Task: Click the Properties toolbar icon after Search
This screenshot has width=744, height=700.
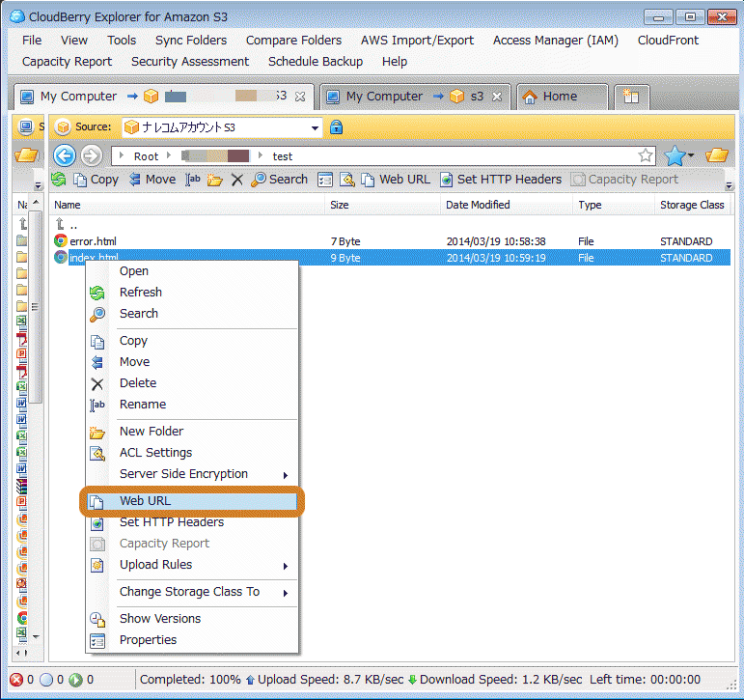Action: tap(325, 180)
